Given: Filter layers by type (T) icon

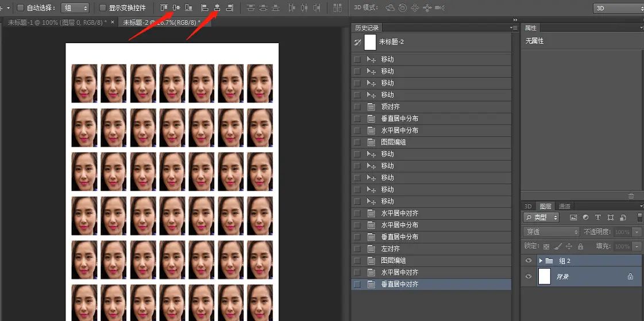Looking at the screenshot, I should (598, 217).
